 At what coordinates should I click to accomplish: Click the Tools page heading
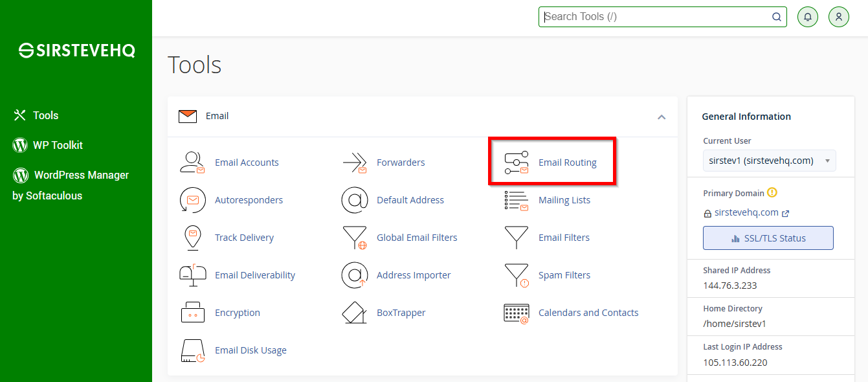(195, 65)
